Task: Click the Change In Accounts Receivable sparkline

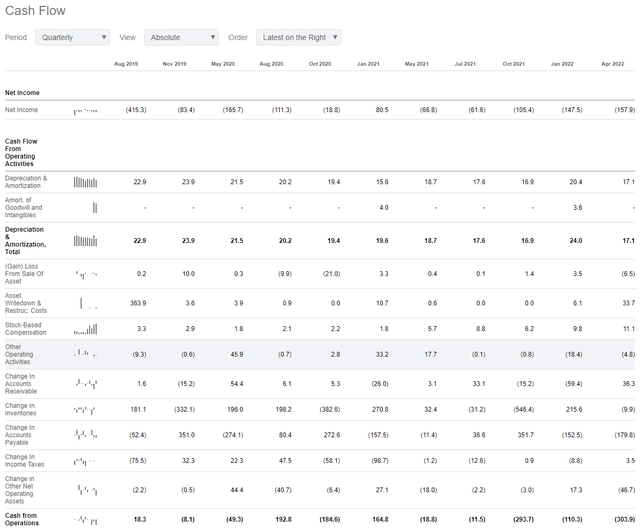Action: 85,383
